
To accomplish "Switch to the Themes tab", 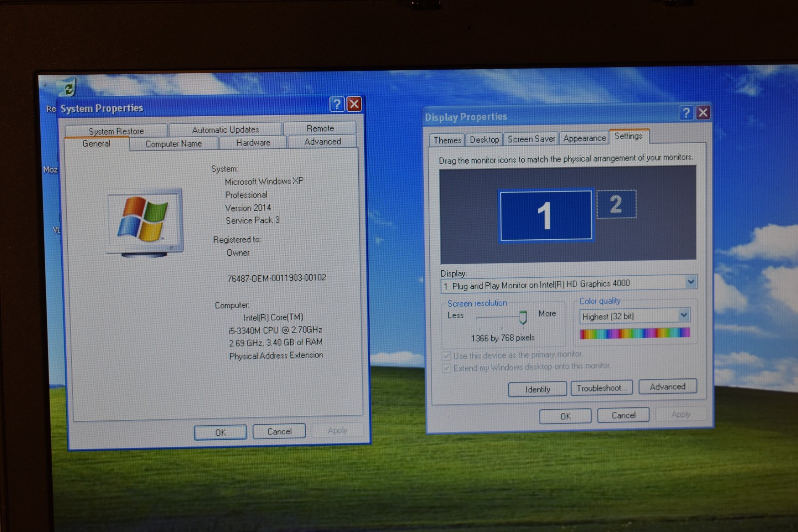I will pyautogui.click(x=447, y=140).
